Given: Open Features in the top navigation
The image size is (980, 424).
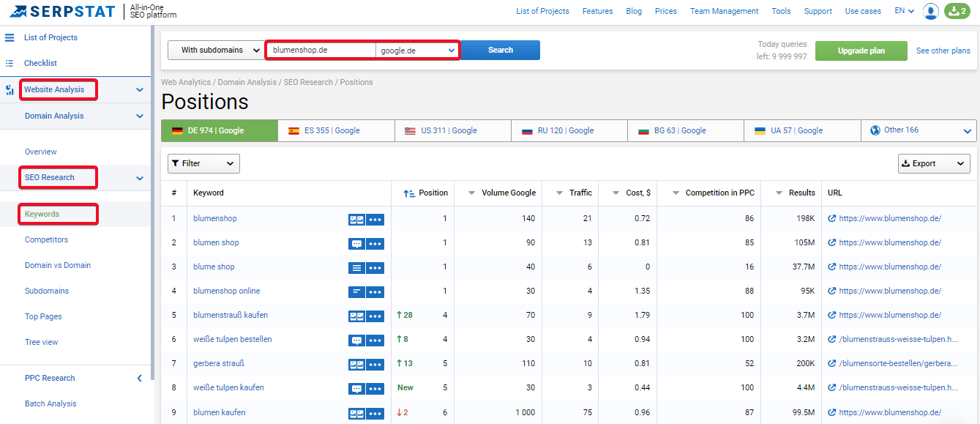Looking at the screenshot, I should click(x=598, y=11).
